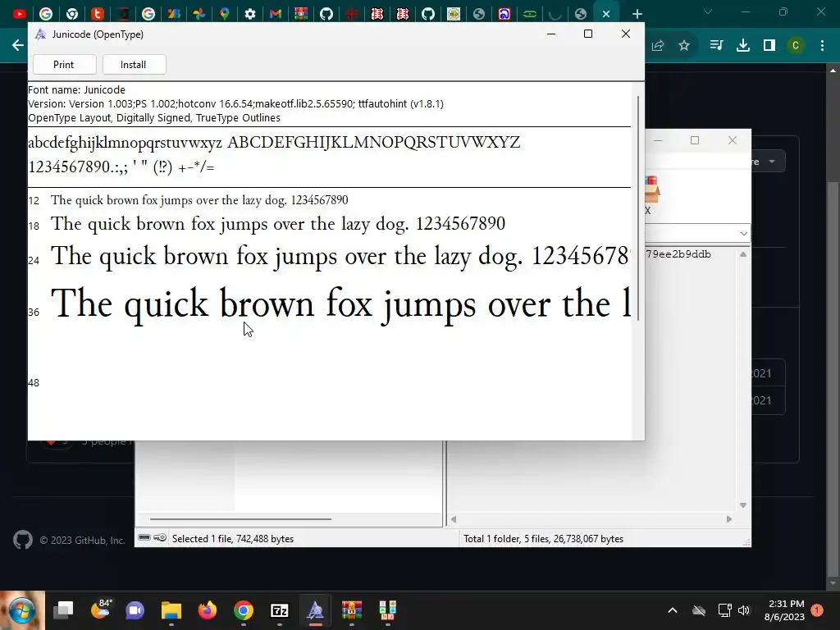Open WinRAR from the taskbar
This screenshot has width=840, height=630.
pos(352,610)
